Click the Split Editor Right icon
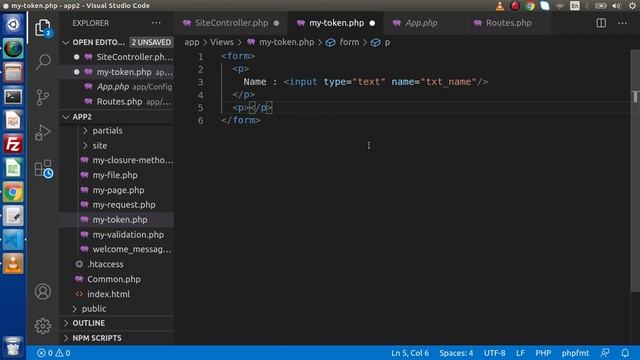The width and height of the screenshot is (640, 360). (601, 23)
